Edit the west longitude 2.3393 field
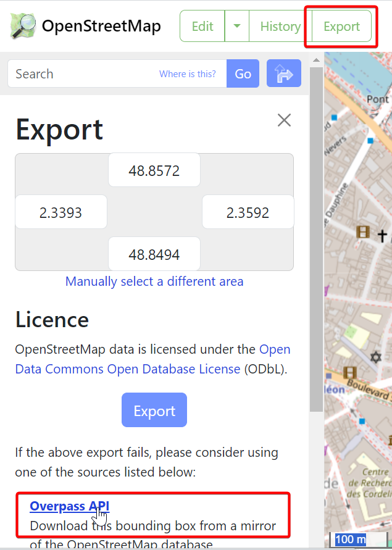Screen dimensions: 392x550 tap(60, 212)
